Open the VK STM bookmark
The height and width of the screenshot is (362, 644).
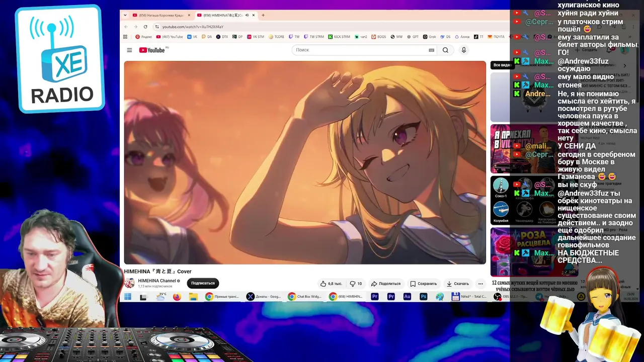(x=256, y=37)
